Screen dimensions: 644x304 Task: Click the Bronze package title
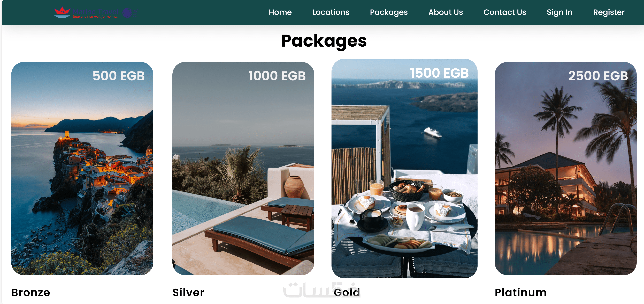(x=31, y=292)
